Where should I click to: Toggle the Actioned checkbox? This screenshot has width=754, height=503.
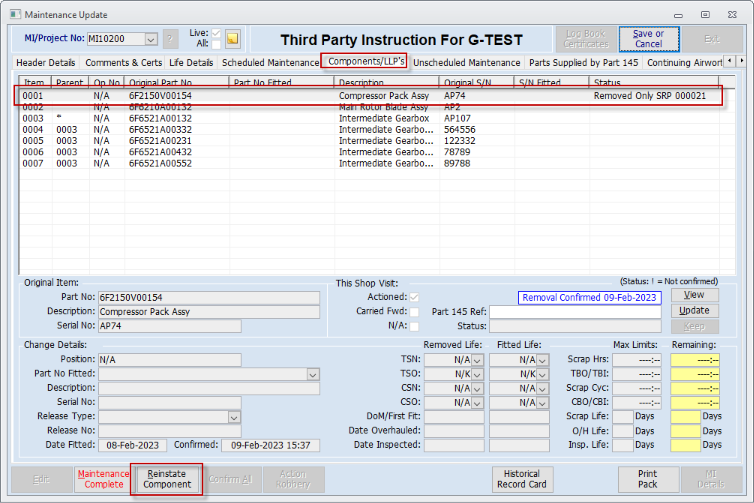414,297
